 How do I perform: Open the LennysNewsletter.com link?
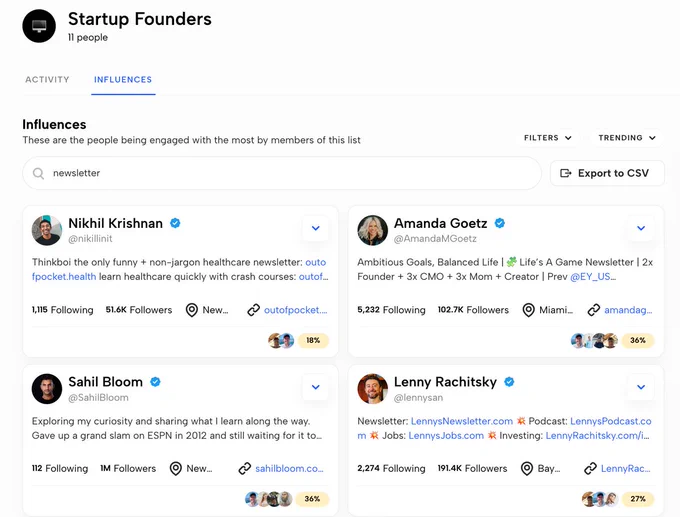tap(462, 421)
